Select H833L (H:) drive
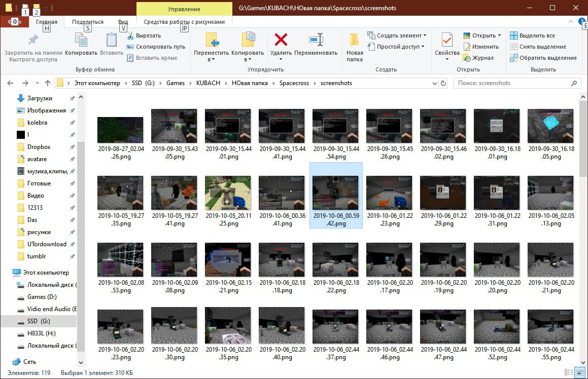The width and height of the screenshot is (588, 379). pyautogui.click(x=41, y=333)
